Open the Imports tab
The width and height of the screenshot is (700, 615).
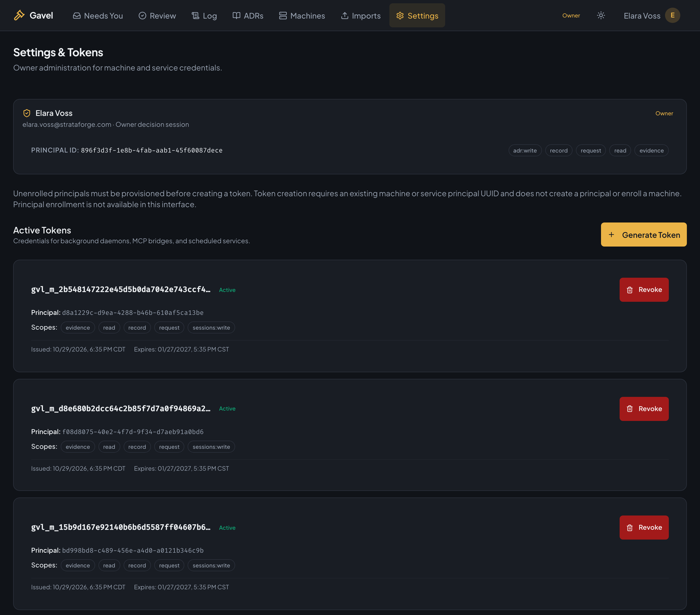pos(361,16)
